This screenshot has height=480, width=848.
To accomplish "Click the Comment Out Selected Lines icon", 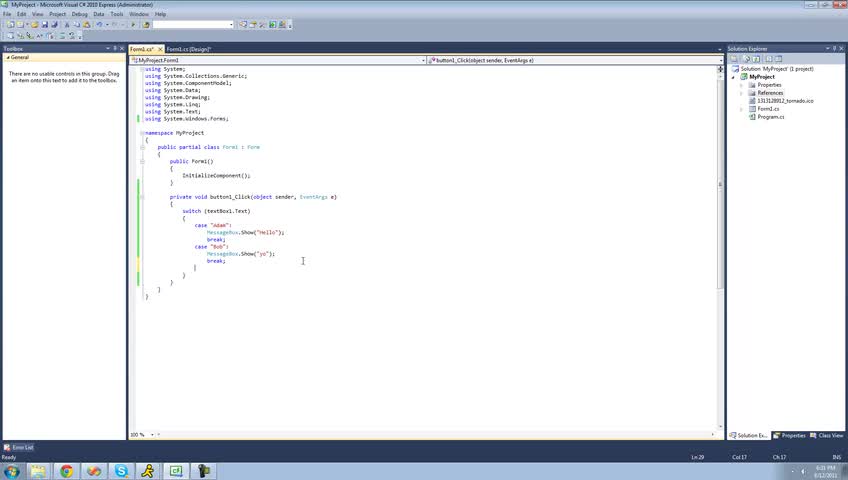I will coord(62,36).
